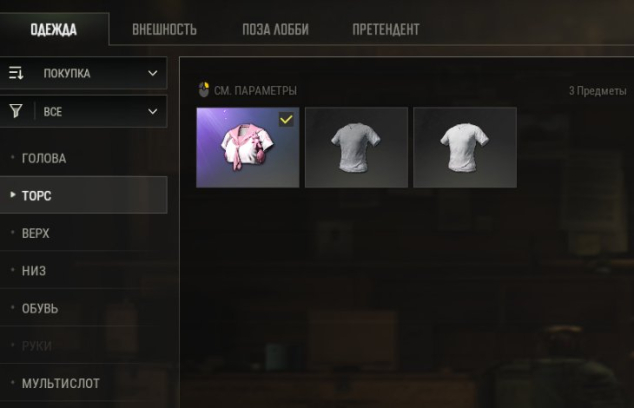Switch to the ВНЕШНОСТЬ tab

click(164, 30)
